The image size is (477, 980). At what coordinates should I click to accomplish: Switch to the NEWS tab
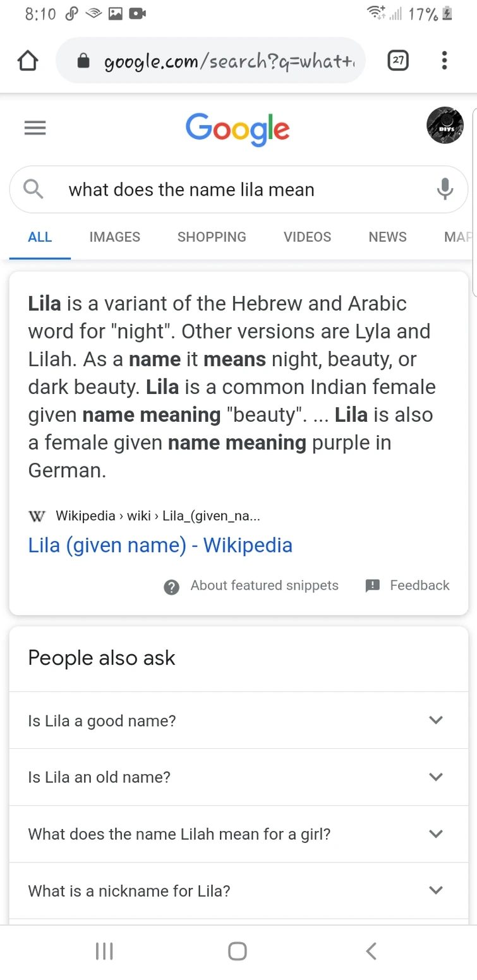[387, 237]
